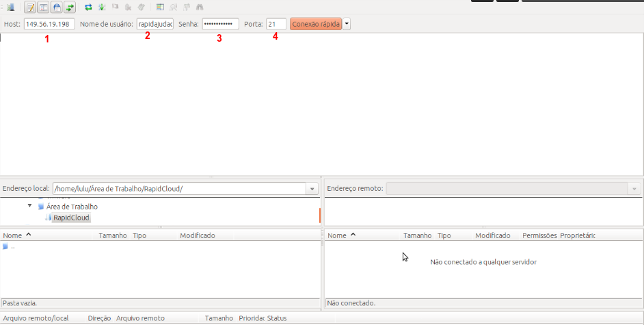Collapse the Área de Trabalho tree node

(30, 206)
